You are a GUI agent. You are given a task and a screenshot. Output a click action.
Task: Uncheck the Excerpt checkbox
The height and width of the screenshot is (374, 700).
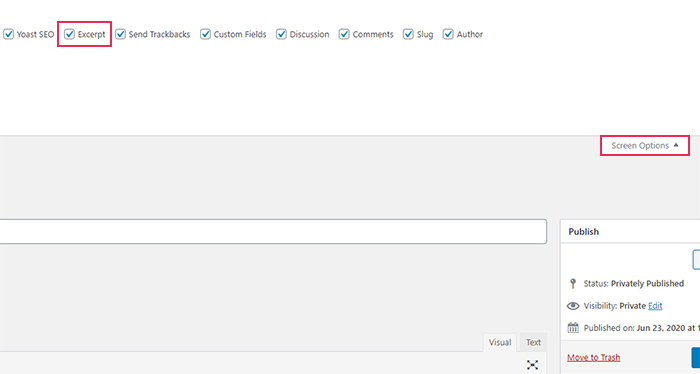(69, 34)
